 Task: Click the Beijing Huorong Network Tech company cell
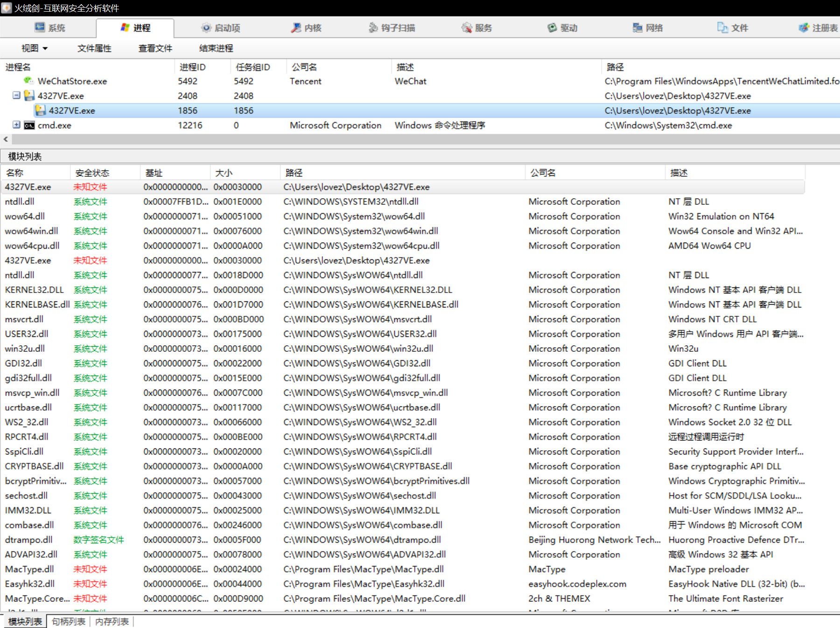tap(595, 540)
